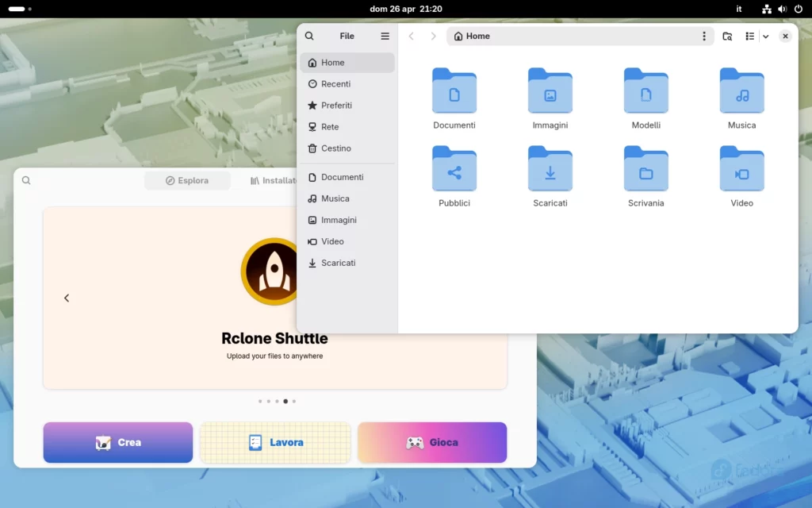Click the network icon in the top bar
This screenshot has width=812, height=508.
pyautogui.click(x=765, y=9)
